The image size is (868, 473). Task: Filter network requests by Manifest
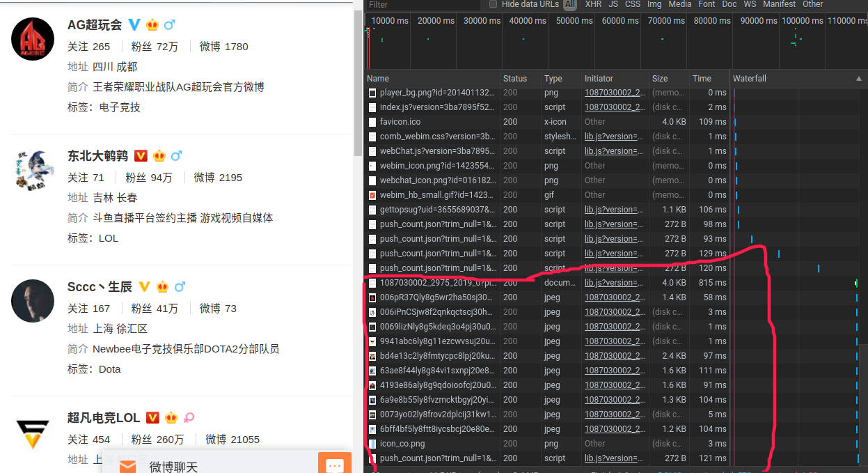(780, 4)
